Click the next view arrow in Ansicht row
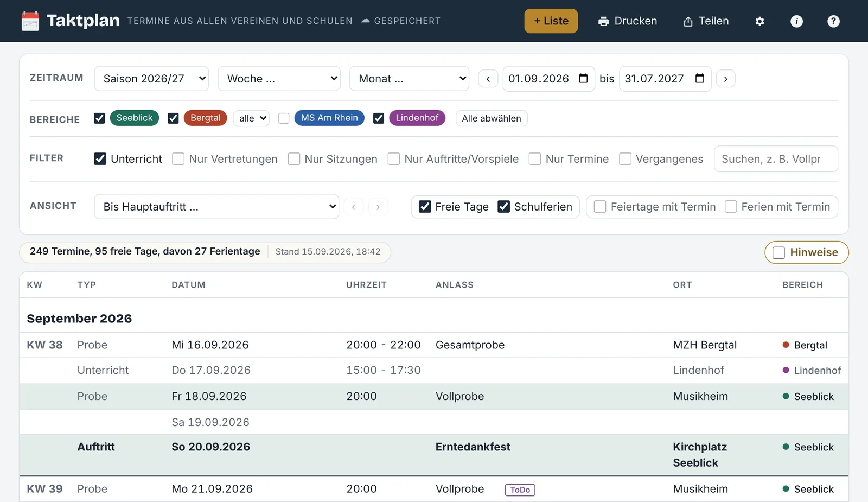Screen dimensions: 868x502 click(378, 207)
